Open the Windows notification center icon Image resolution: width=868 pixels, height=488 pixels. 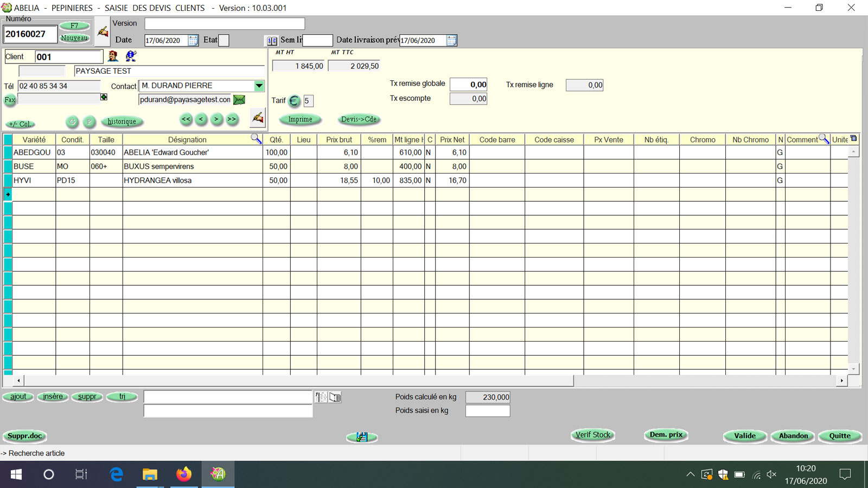[845, 474]
